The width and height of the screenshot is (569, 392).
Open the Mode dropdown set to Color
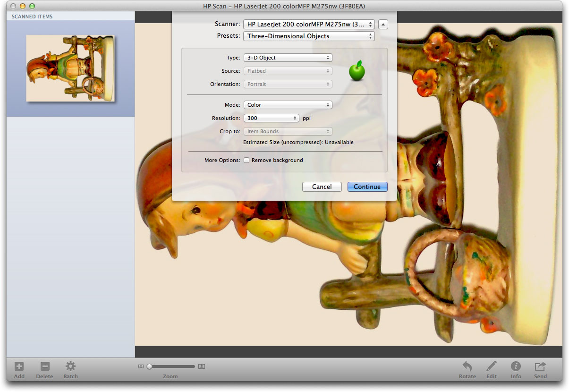[x=288, y=105]
